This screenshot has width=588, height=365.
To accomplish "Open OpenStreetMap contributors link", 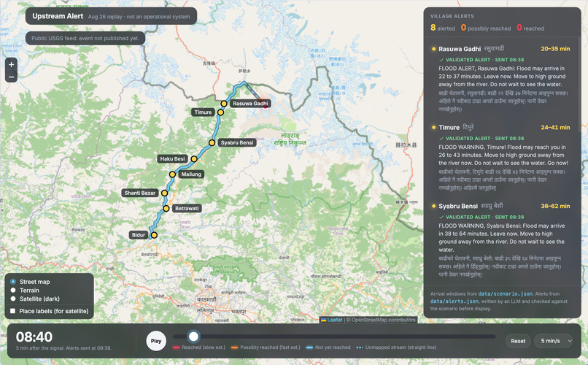I will point(383,320).
